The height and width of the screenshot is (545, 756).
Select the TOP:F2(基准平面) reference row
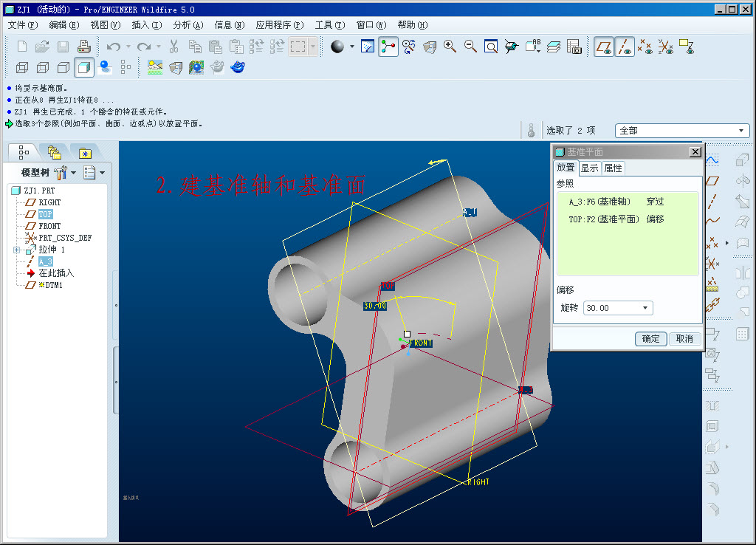click(628, 219)
